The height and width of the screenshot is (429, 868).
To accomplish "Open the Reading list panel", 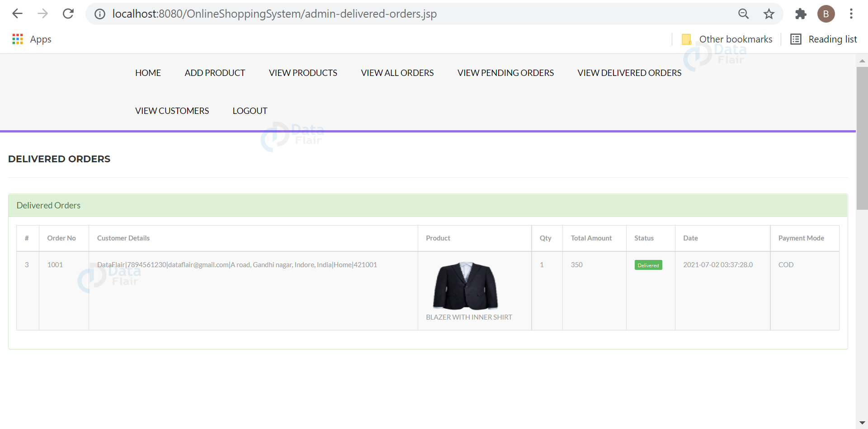I will pos(824,39).
